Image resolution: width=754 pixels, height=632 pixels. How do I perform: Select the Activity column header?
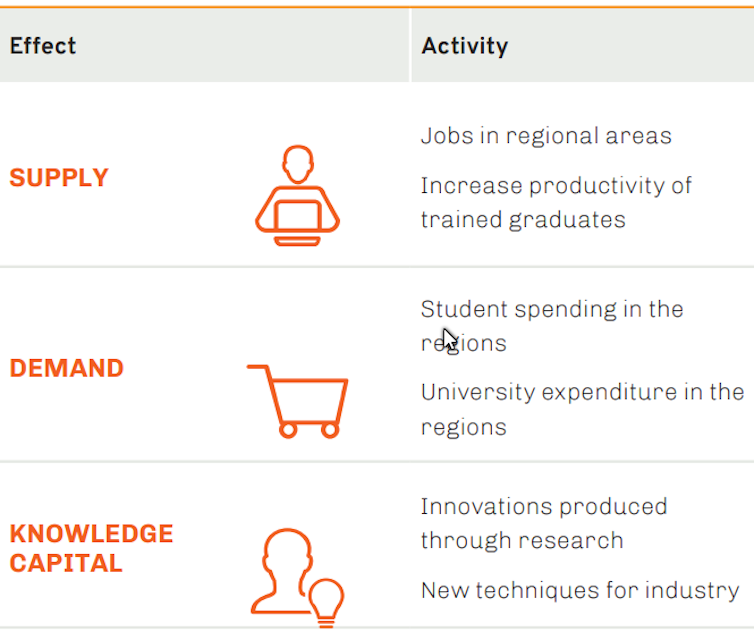tap(464, 46)
